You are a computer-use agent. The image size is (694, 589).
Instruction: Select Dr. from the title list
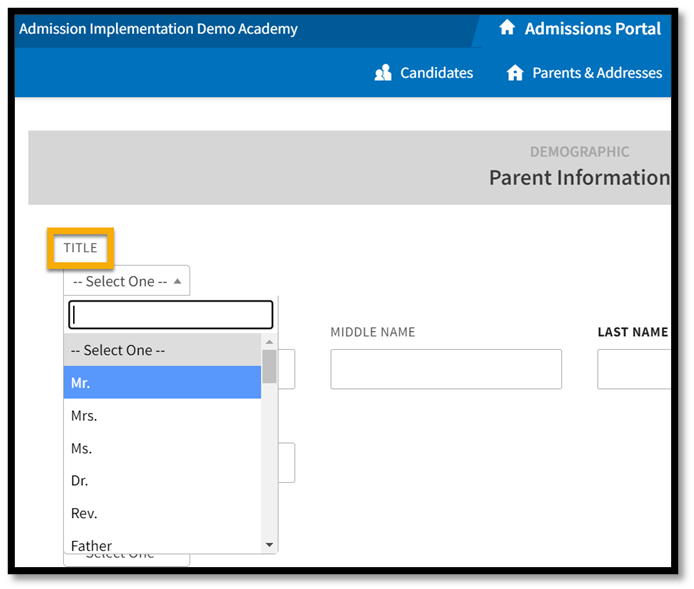[162, 481]
